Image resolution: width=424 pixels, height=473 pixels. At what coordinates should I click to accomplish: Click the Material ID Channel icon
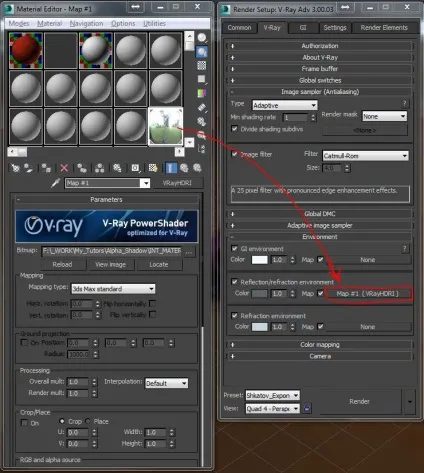(x=135, y=168)
